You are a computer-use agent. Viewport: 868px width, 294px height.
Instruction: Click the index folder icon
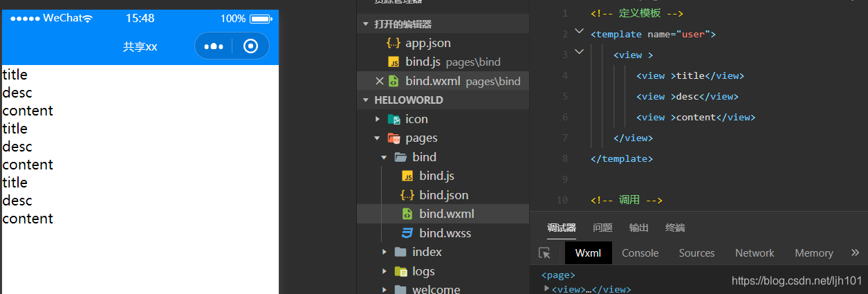(x=400, y=252)
